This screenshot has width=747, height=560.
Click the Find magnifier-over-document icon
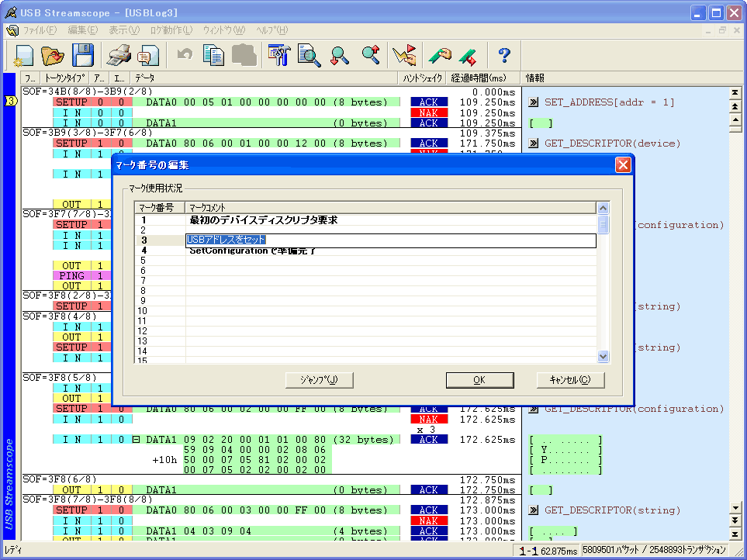pyautogui.click(x=310, y=55)
